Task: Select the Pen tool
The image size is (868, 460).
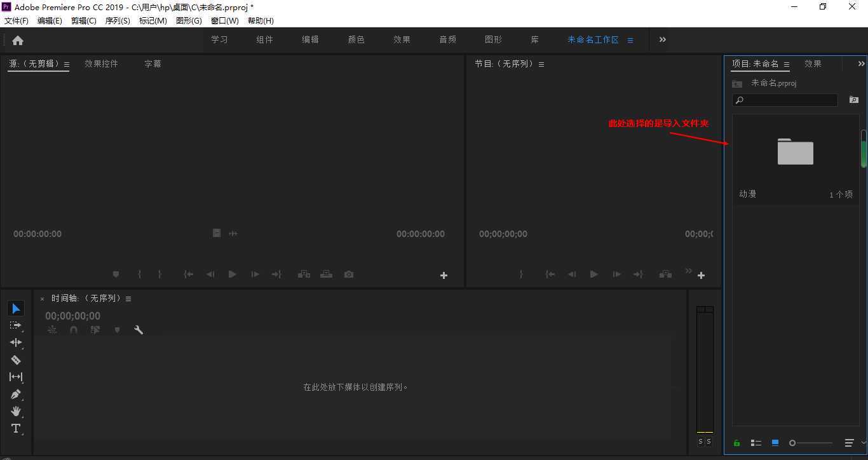Action: (x=16, y=394)
